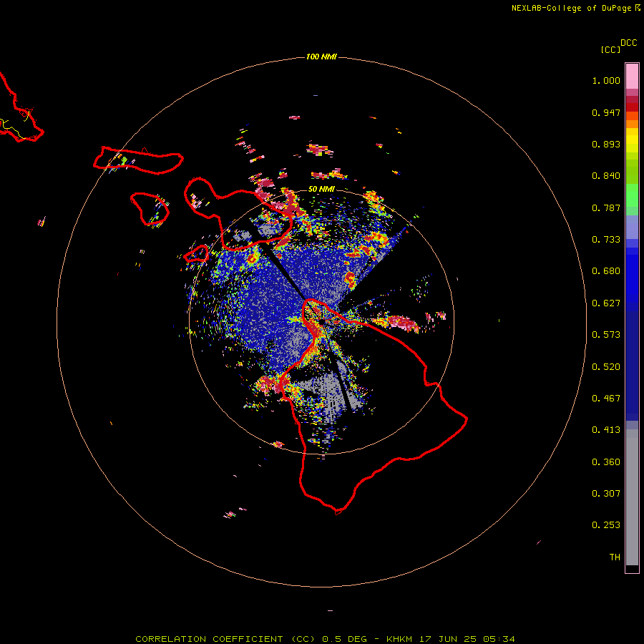
Task: Click the 0.627 scale value
Action: click(606, 303)
